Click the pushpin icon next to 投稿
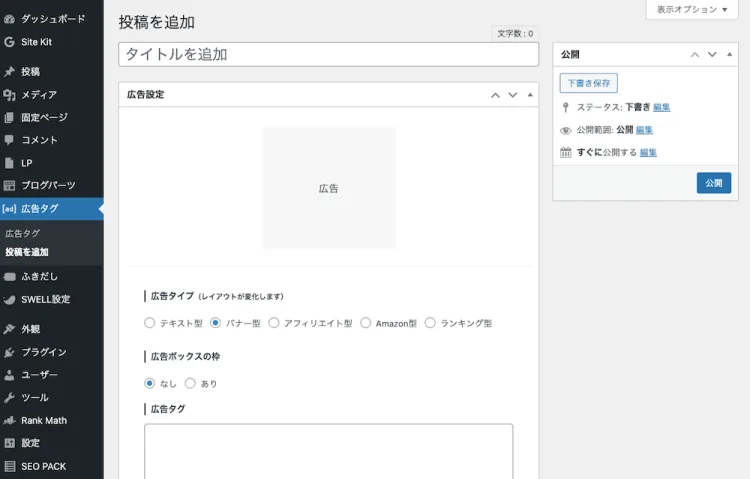This screenshot has width=750, height=479. [x=9, y=72]
